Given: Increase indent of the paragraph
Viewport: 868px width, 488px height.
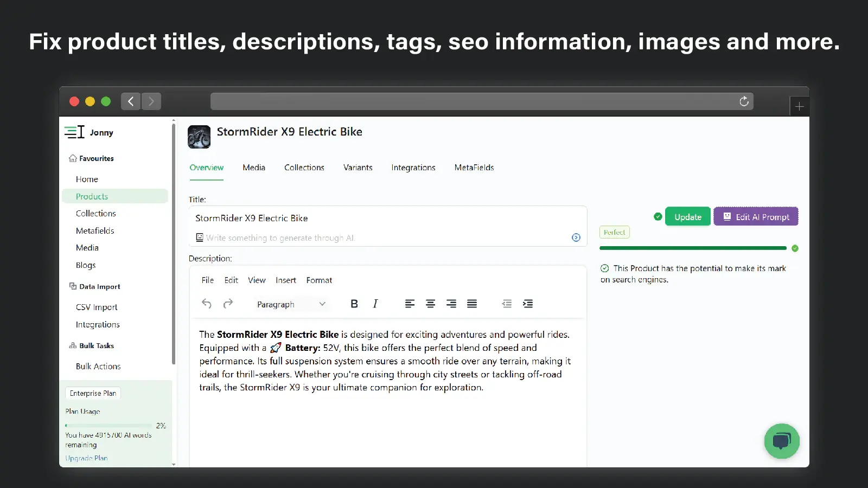Looking at the screenshot, I should pyautogui.click(x=527, y=304).
